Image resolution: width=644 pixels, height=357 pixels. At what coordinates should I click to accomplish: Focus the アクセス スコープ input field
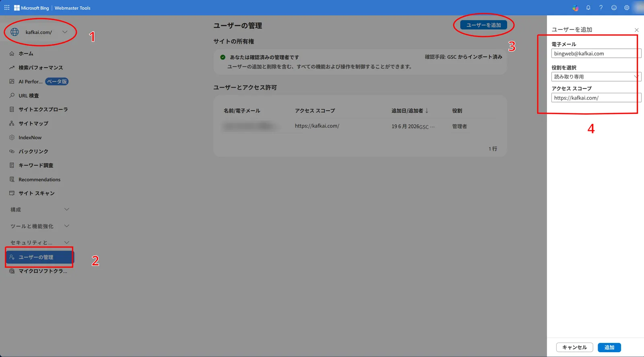click(596, 98)
